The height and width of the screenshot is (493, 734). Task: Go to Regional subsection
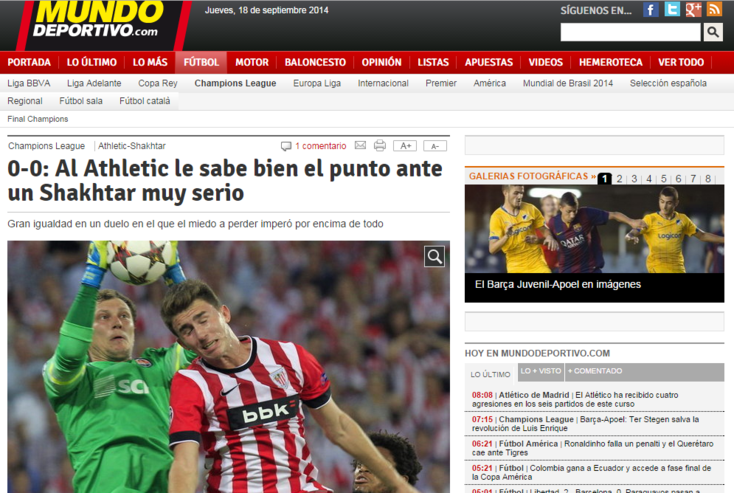point(25,101)
